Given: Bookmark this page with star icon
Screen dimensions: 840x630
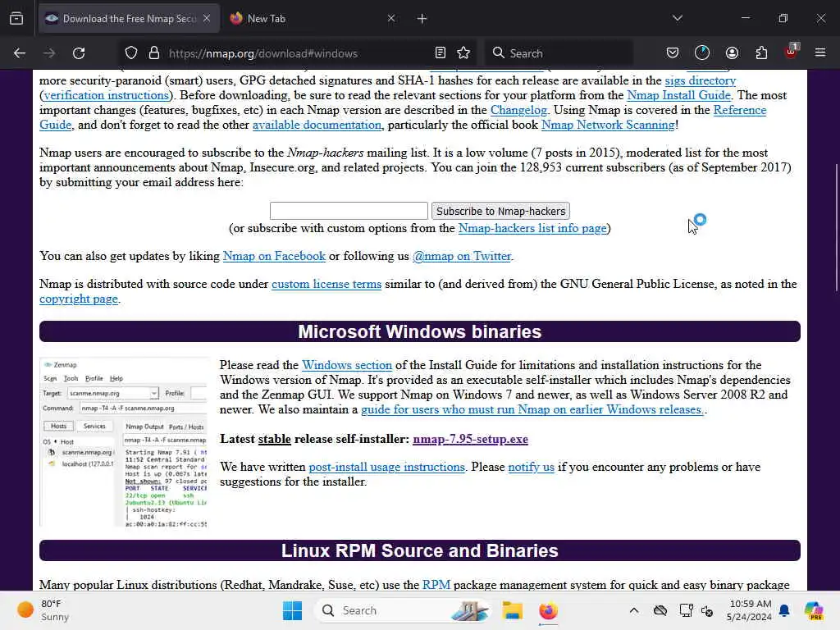Looking at the screenshot, I should pyautogui.click(x=464, y=53).
